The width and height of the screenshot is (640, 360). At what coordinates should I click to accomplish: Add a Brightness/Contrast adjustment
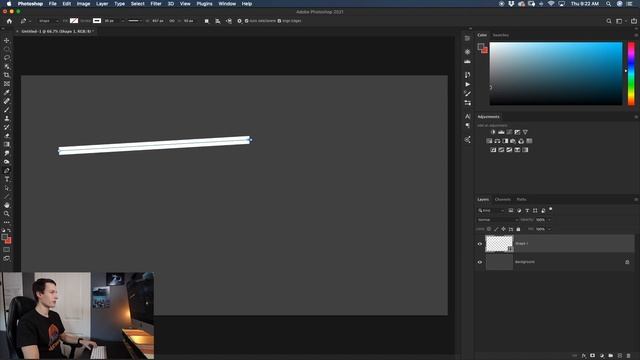(493, 132)
